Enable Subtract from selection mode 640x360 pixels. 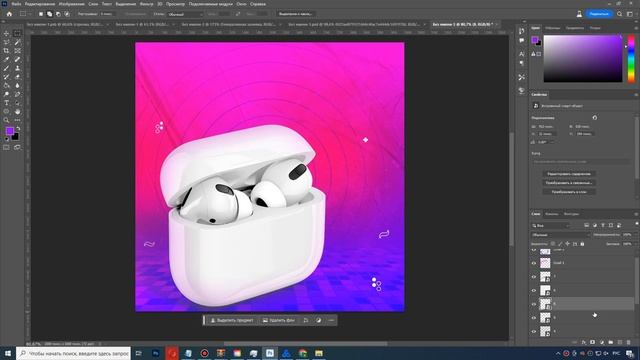click(58, 14)
